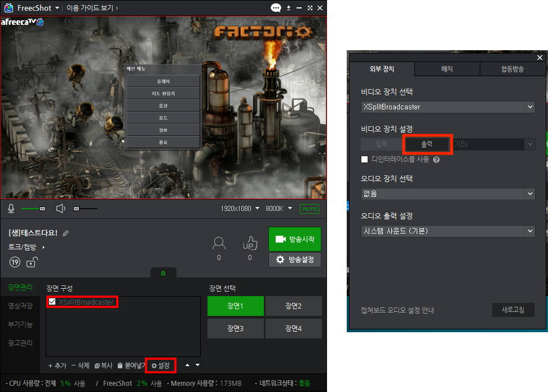Click the padlock broadcast lock icon
548x392 pixels.
32,262
